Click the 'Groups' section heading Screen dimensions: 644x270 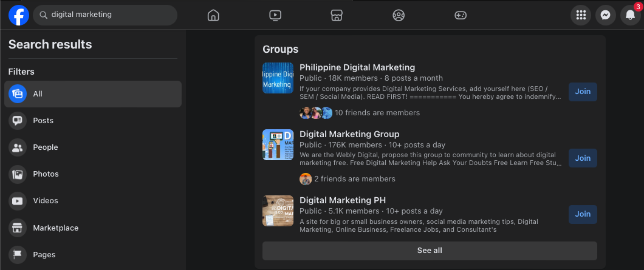pos(281,49)
